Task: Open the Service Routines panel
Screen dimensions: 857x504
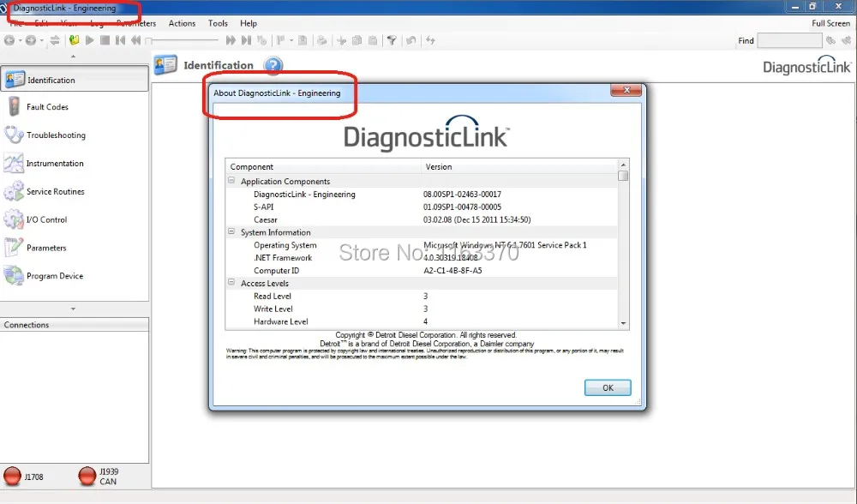Action: (x=75, y=191)
